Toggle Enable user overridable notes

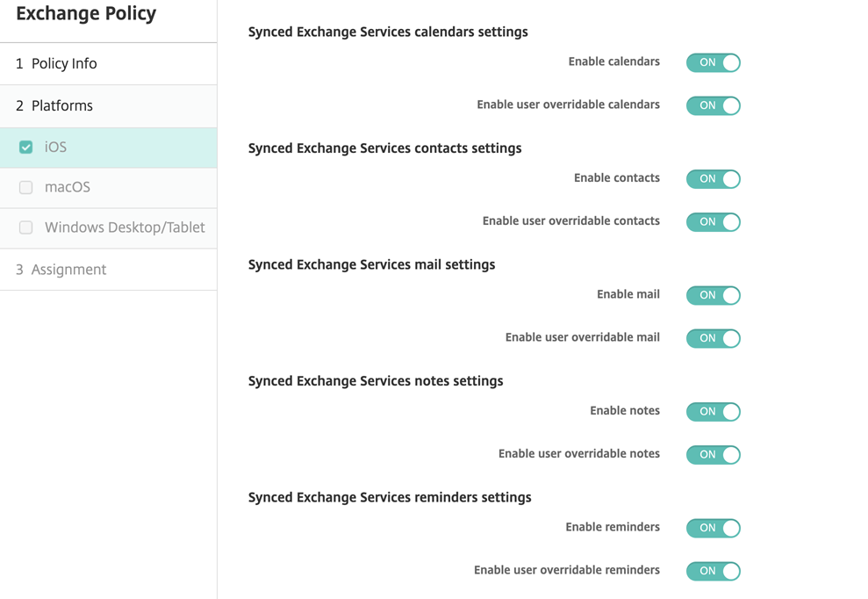point(713,455)
